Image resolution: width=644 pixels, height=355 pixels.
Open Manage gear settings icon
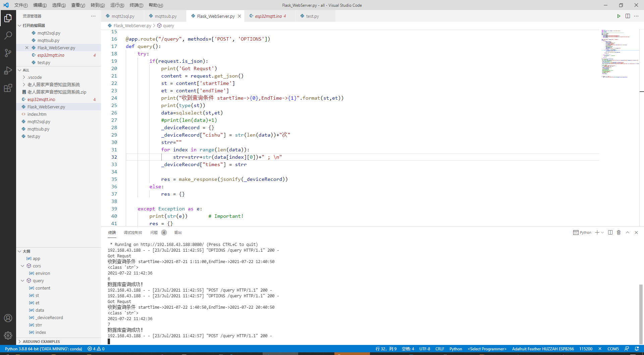click(8, 336)
